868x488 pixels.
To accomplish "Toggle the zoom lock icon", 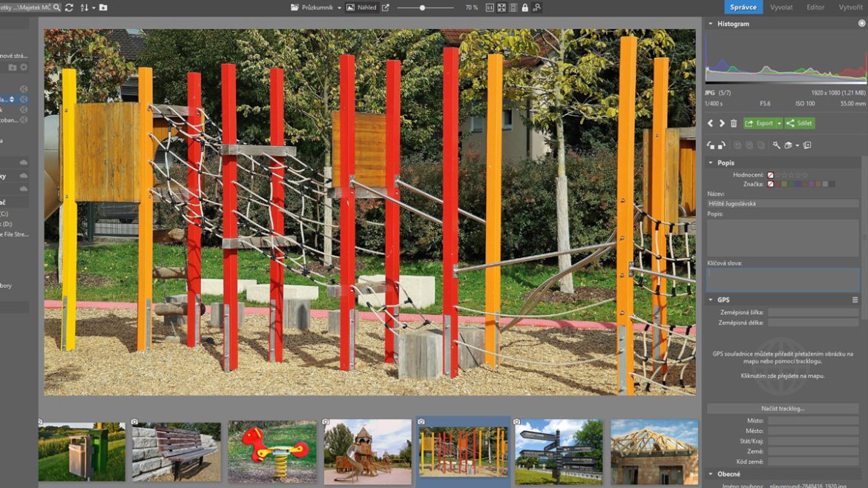I will pos(525,7).
